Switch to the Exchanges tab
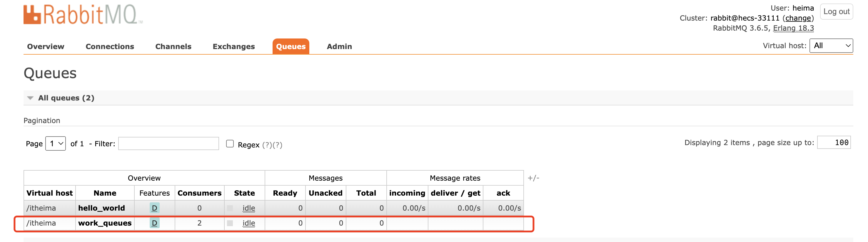868x242 pixels. pos(233,46)
